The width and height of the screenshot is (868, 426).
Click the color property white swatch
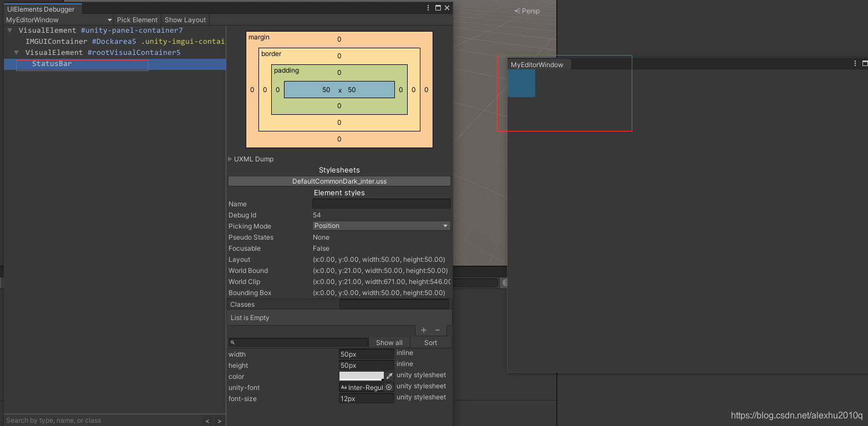click(362, 376)
